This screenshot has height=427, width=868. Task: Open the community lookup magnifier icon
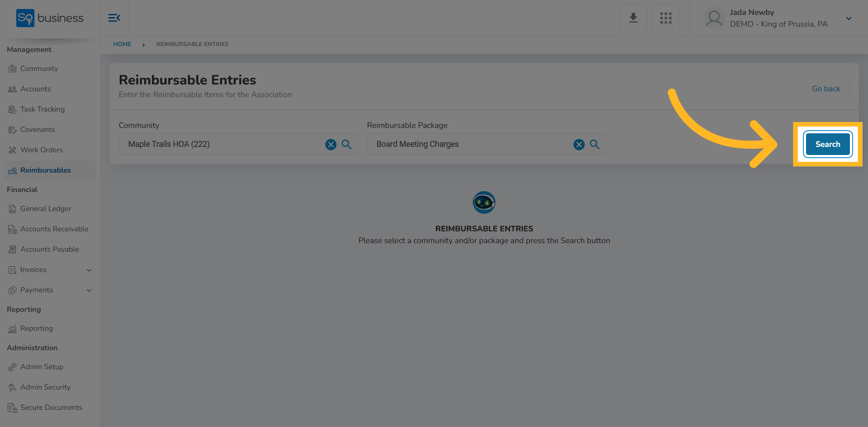347,145
